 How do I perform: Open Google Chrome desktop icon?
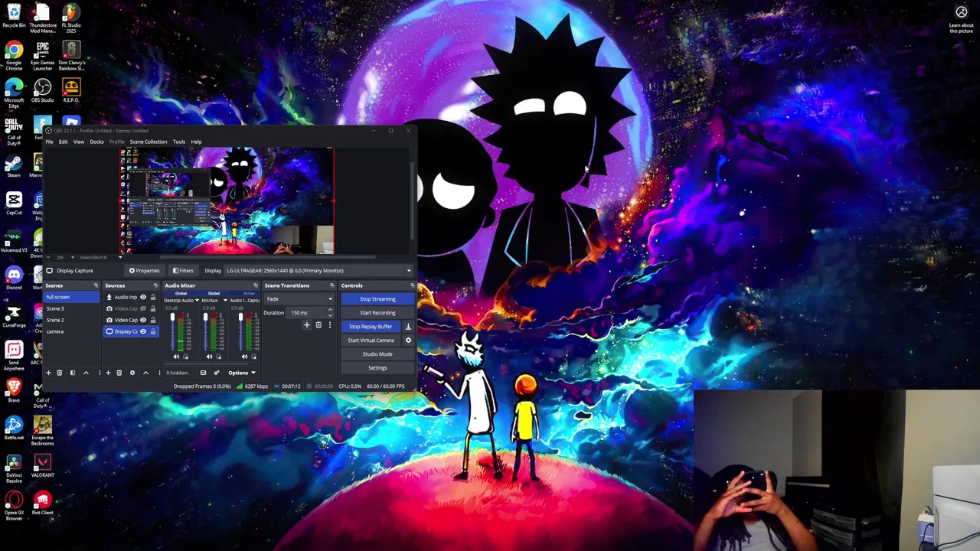coord(14,56)
